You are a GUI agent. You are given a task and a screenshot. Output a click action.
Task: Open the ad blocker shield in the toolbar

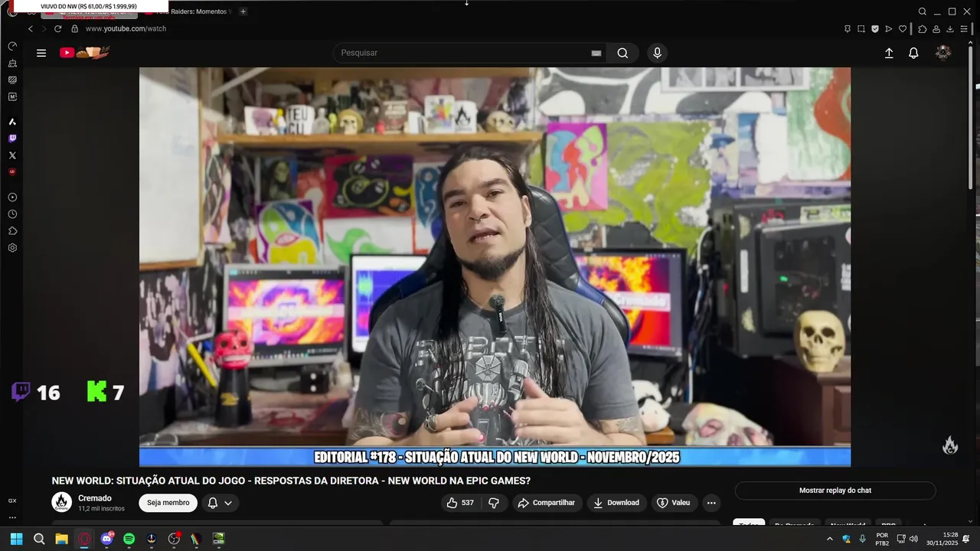point(875,29)
